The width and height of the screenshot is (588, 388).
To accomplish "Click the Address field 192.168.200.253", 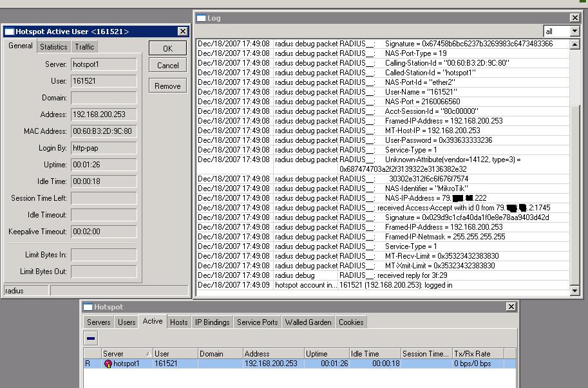I will coord(104,115).
